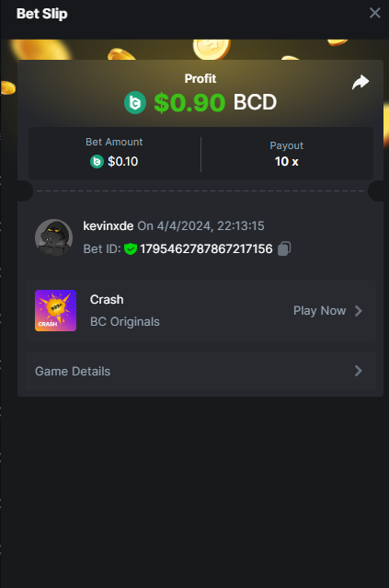Click the BCD coin icon beside profit

135,102
